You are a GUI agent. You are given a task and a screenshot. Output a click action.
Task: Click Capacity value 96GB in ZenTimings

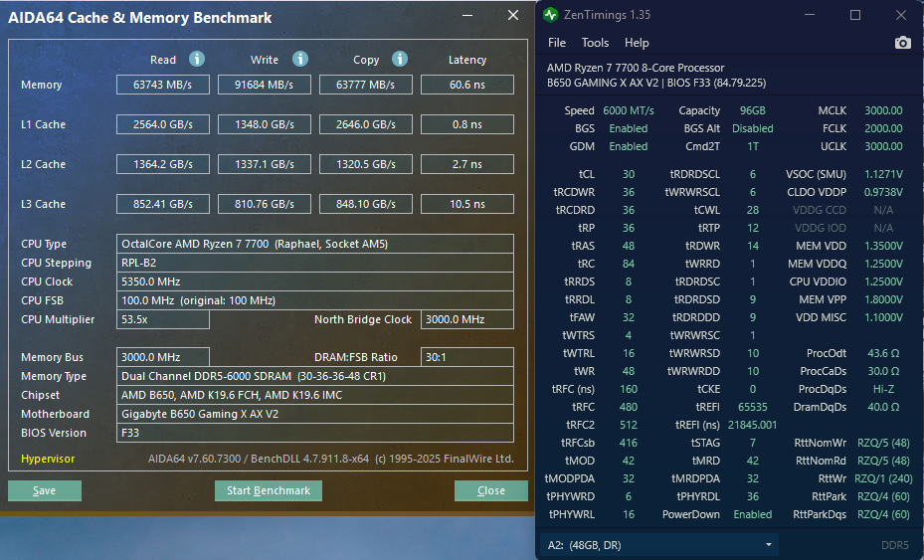pos(753,110)
